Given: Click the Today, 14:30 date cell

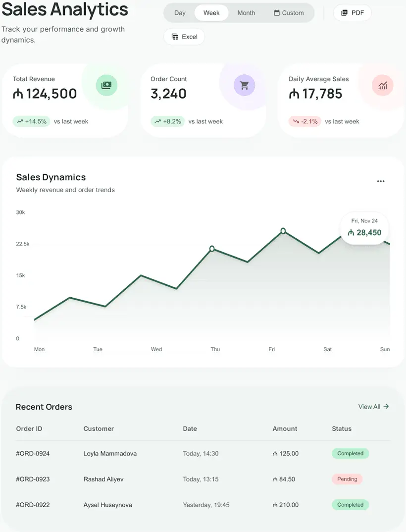Looking at the screenshot, I should [201, 454].
